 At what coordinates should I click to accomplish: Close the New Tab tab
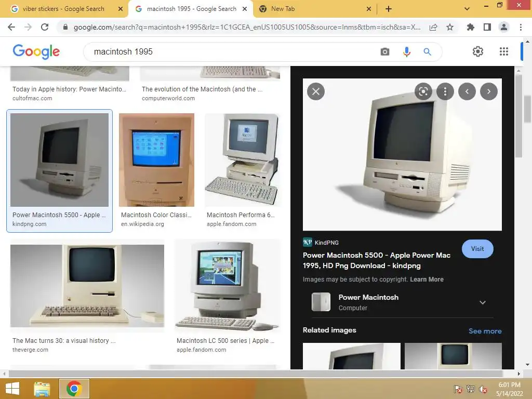point(369,9)
